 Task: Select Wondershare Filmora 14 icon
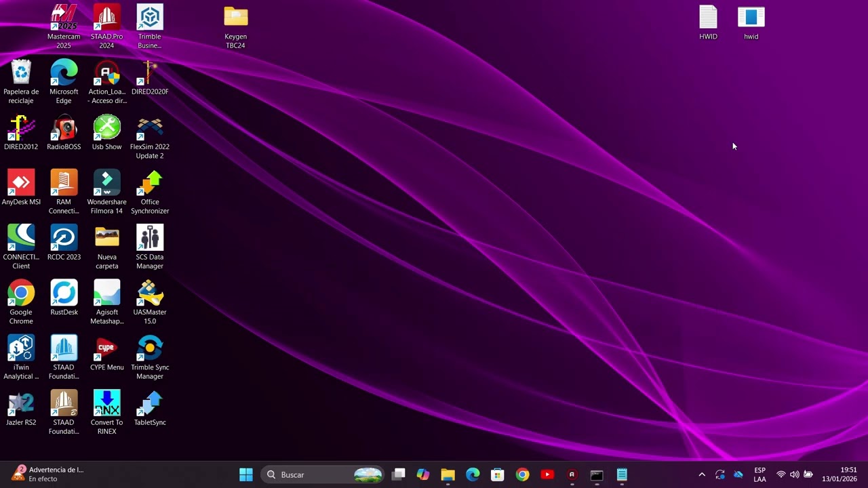[106, 192]
